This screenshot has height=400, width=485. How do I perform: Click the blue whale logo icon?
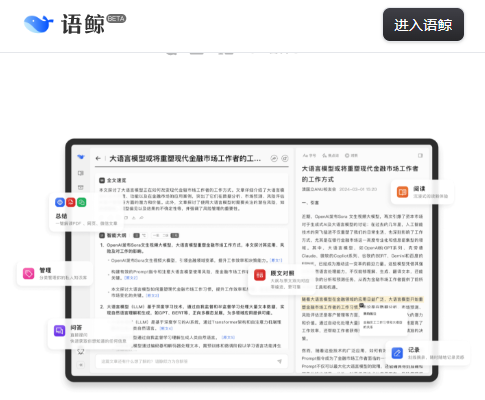pos(39,24)
